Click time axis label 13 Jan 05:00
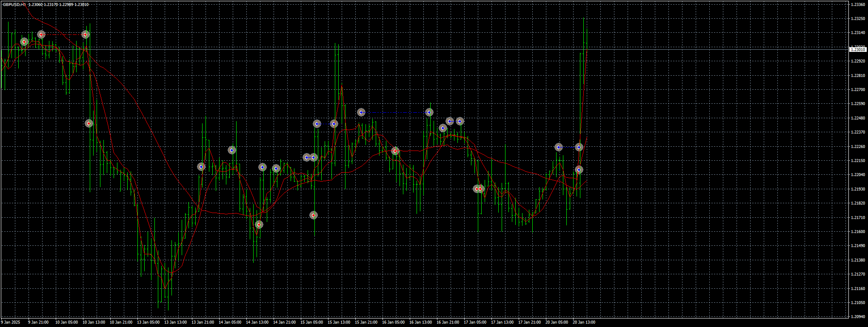Screen dimensions: 868x327 148,322
